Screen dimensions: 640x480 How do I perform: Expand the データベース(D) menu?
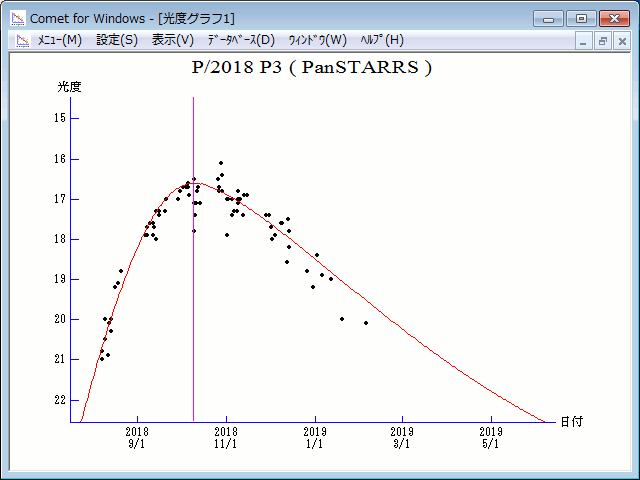point(240,40)
